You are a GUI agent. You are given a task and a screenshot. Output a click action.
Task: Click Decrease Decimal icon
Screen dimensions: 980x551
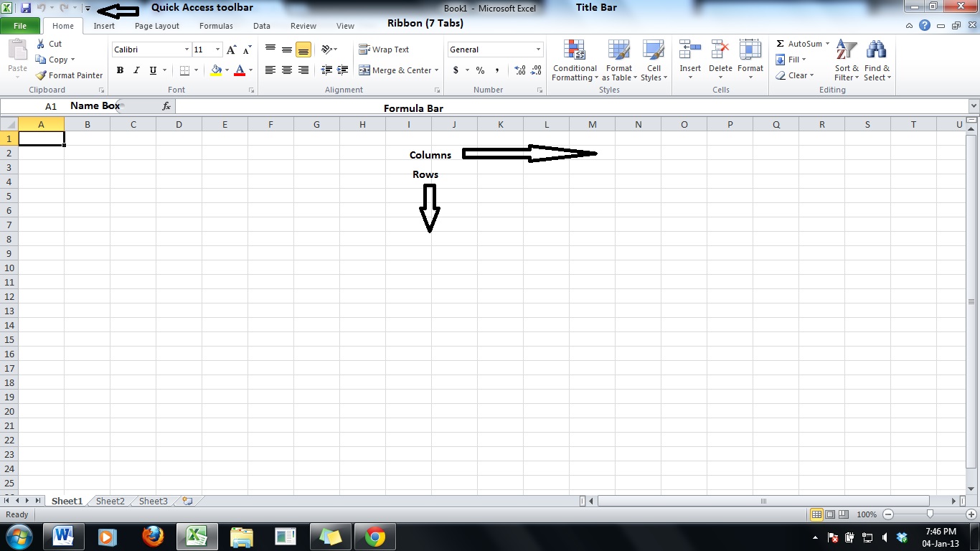click(x=536, y=70)
